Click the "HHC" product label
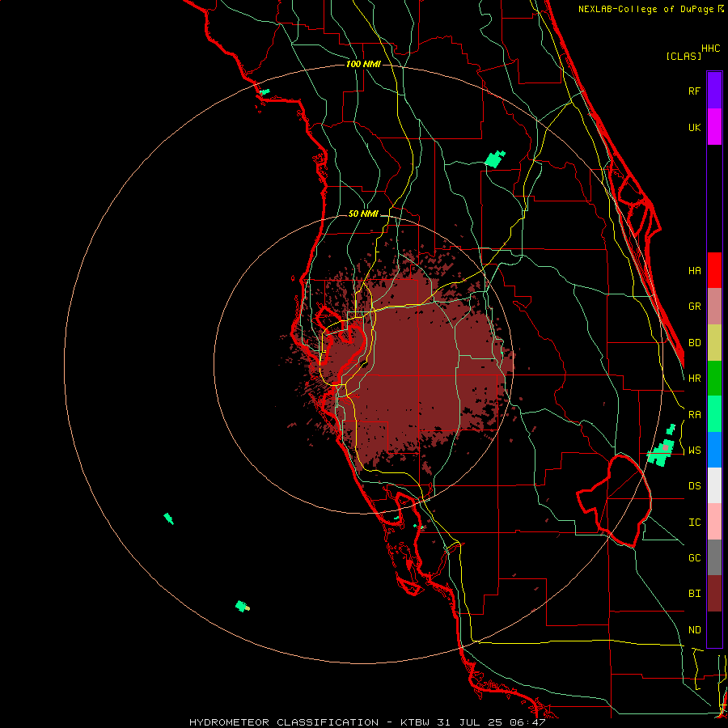This screenshot has width=728, height=728. pos(710,48)
